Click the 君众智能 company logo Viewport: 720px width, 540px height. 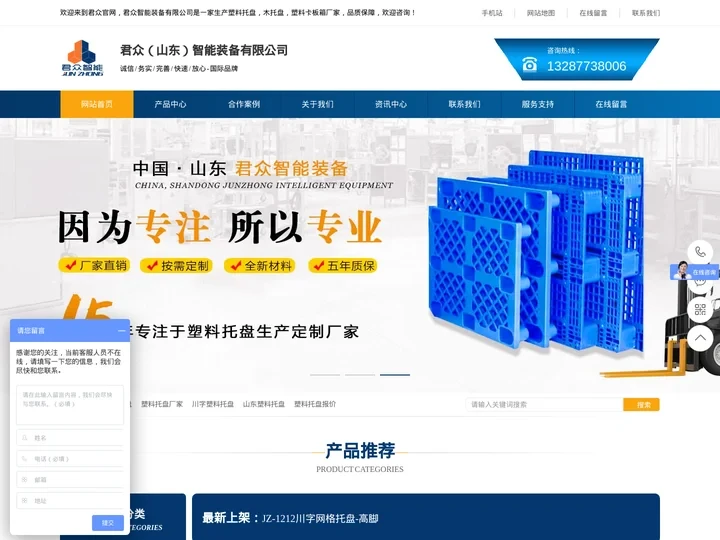click(x=82, y=58)
